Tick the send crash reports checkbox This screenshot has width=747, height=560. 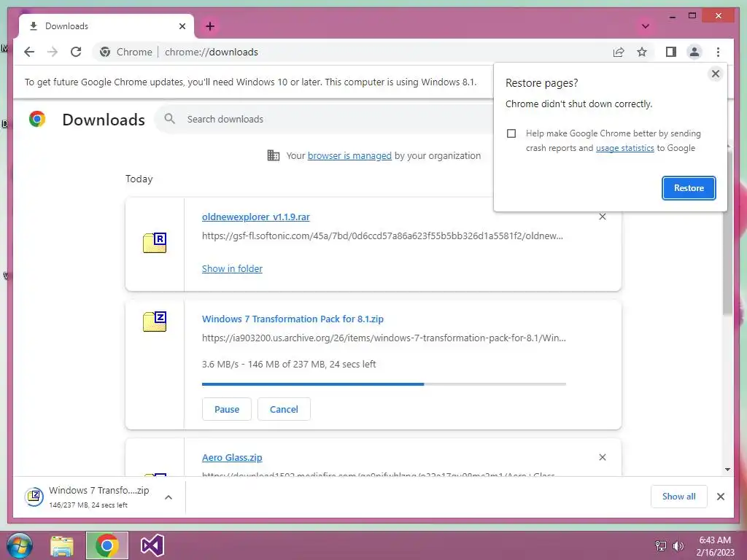point(511,133)
